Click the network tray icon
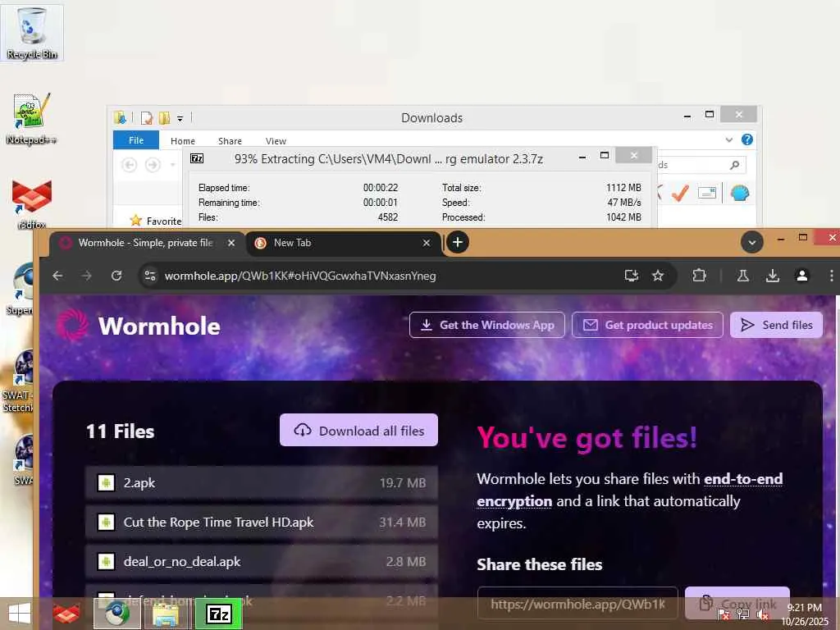 [742, 615]
